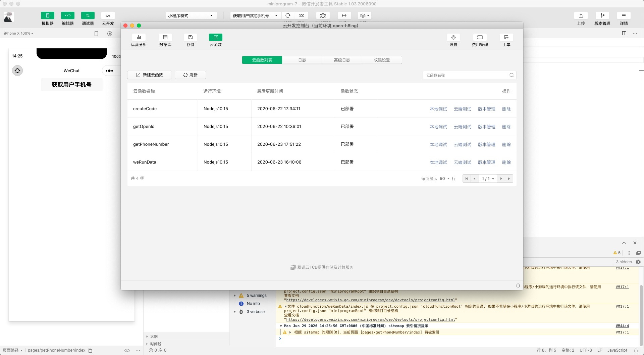
Task: Open cloud console 设置 settings
Action: (453, 40)
